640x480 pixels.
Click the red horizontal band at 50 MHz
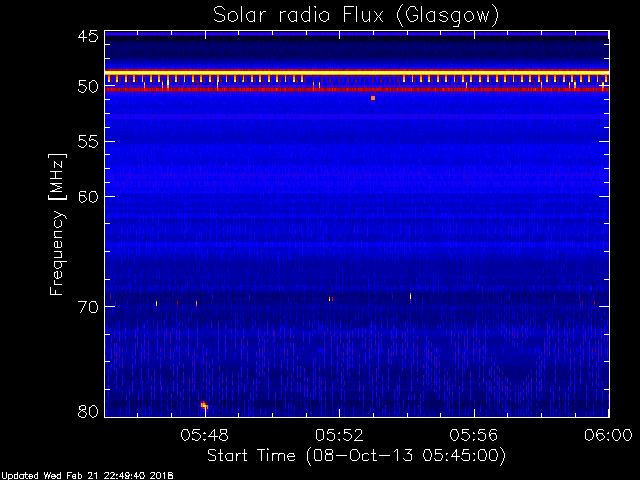click(x=357, y=89)
